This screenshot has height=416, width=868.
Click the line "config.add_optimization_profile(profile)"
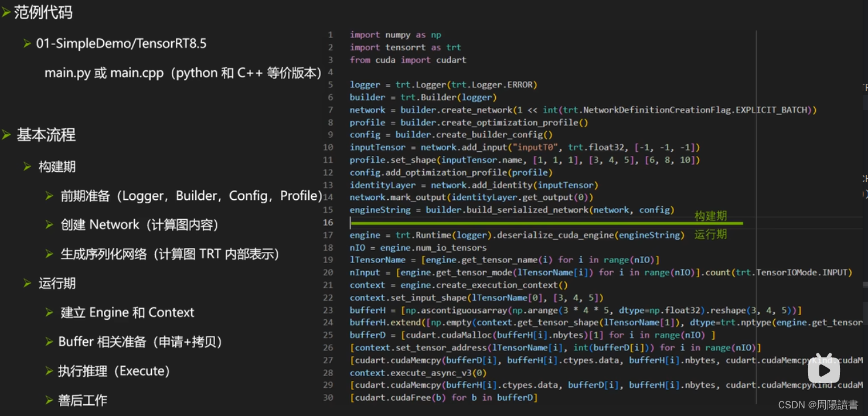[x=451, y=172]
